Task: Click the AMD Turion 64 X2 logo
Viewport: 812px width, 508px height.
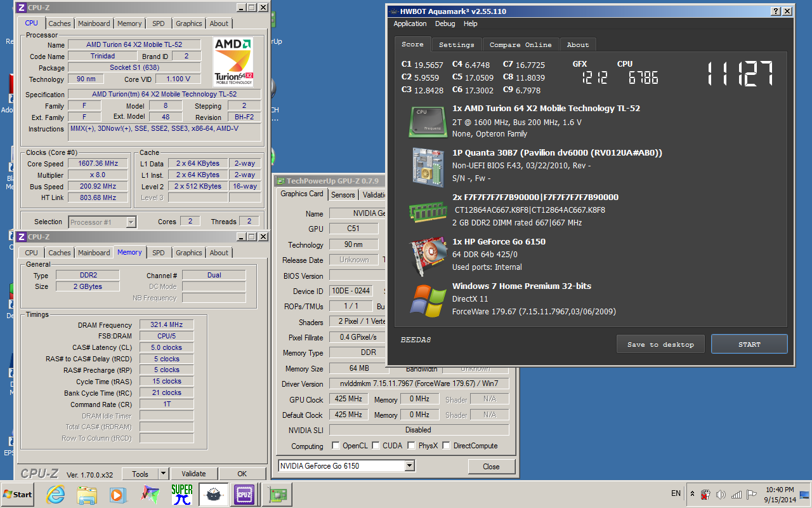Action: pos(233,62)
